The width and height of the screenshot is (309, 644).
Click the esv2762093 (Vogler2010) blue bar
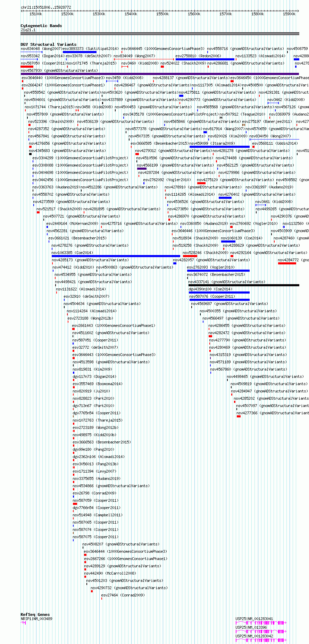click(x=218, y=271)
